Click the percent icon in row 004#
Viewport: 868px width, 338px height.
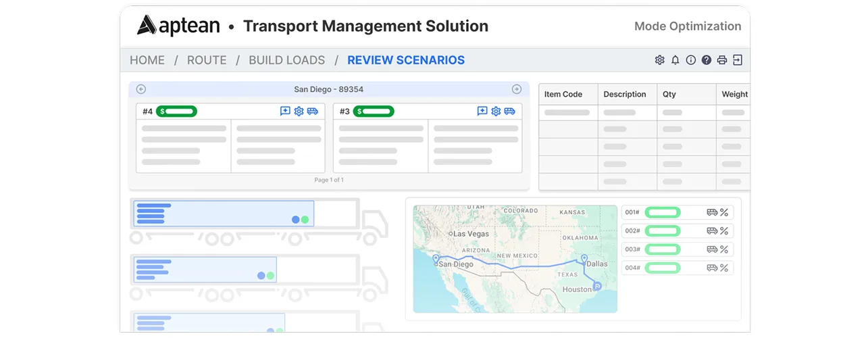click(723, 268)
